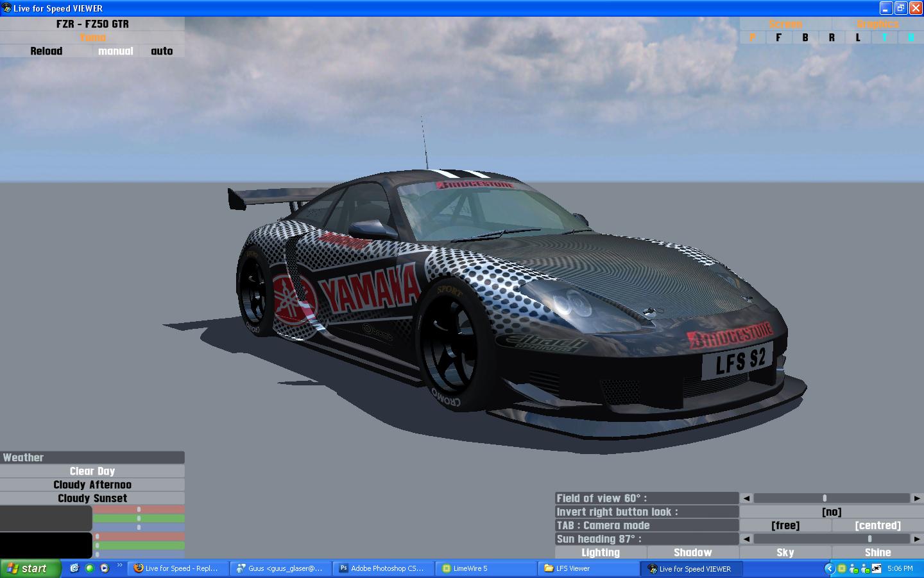Click first messenger buddy tray icon

pyautogui.click(x=853, y=568)
